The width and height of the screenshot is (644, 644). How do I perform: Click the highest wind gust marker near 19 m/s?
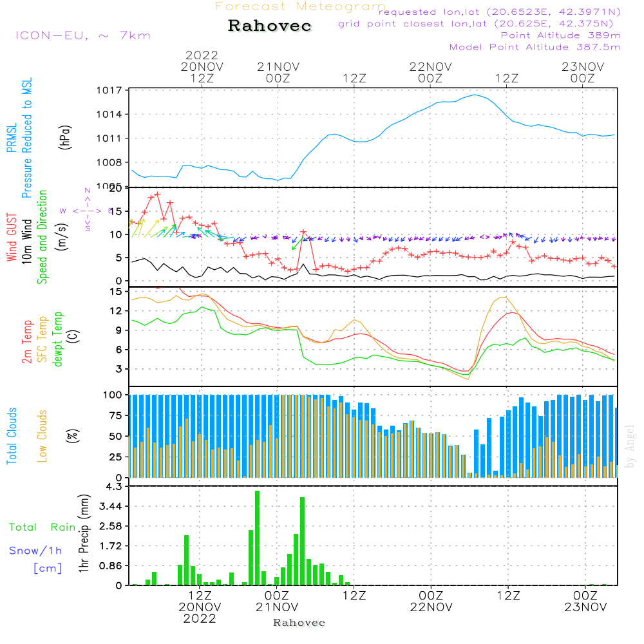pos(157,194)
